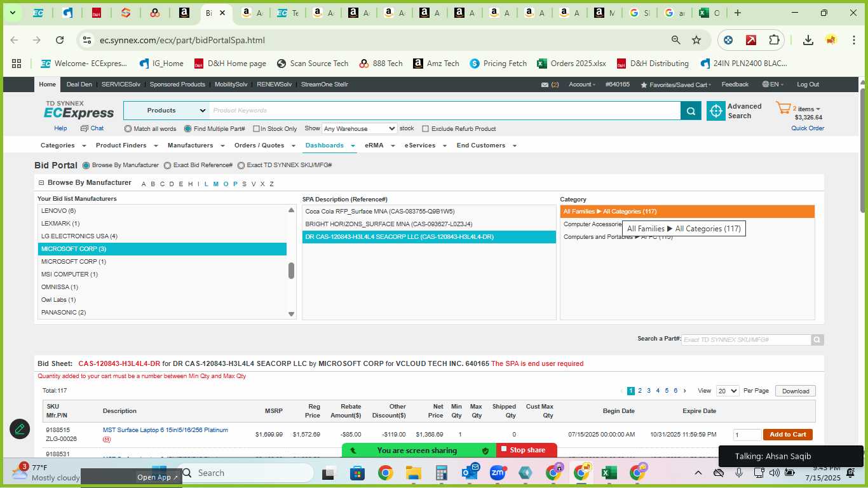Open the Orders 2025.xlsx bookmark
868x488 pixels.
click(x=571, y=64)
